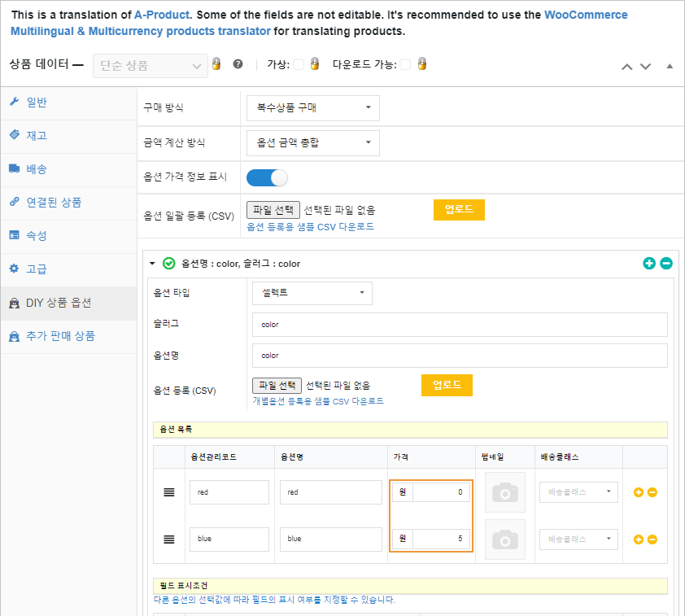This screenshot has width=685, height=616.
Task: Open 구매 방식 dropdown
Action: 312,107
